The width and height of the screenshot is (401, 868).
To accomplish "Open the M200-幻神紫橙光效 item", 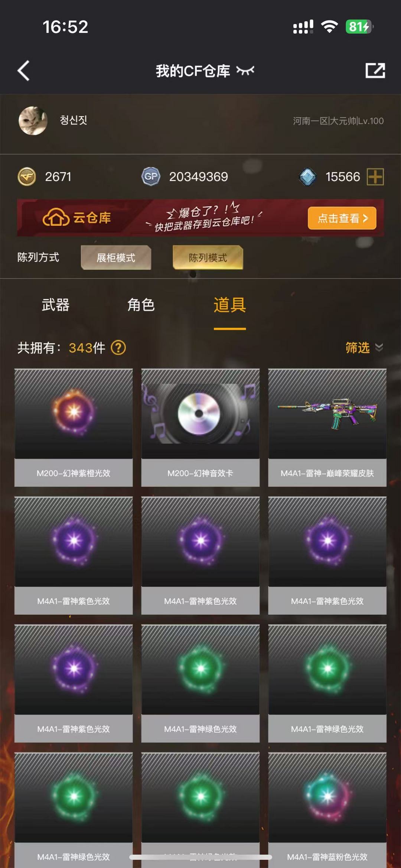I will pyautogui.click(x=74, y=428).
